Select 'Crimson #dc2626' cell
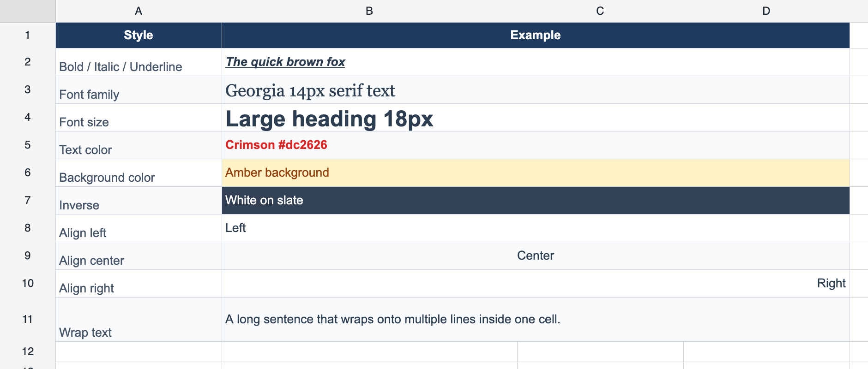 point(536,145)
